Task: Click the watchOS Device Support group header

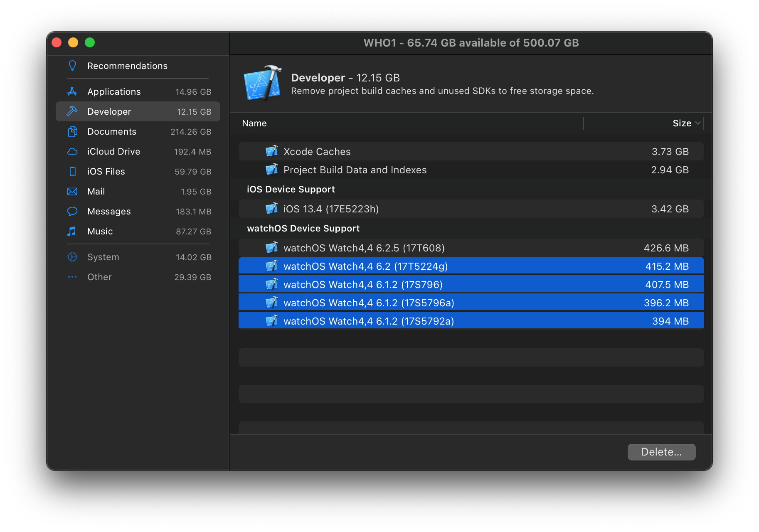Action: 303,228
